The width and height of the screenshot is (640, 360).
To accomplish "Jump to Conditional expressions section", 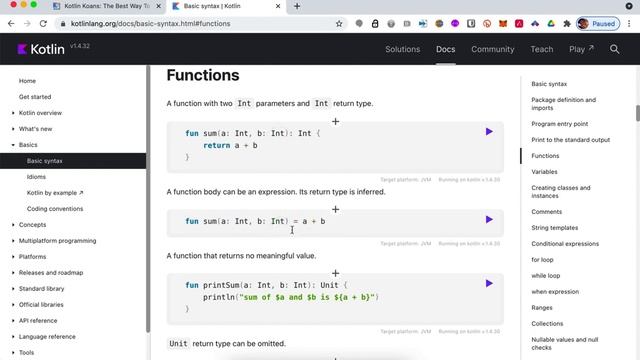I will (x=565, y=243).
